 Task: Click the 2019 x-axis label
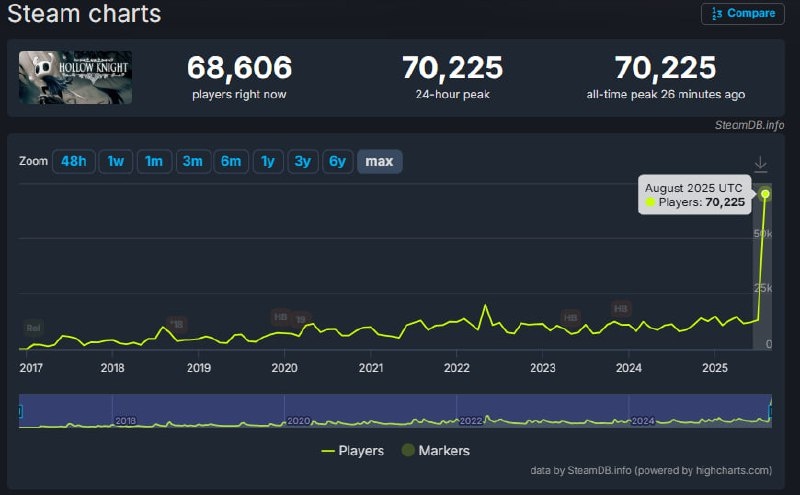[x=199, y=368]
